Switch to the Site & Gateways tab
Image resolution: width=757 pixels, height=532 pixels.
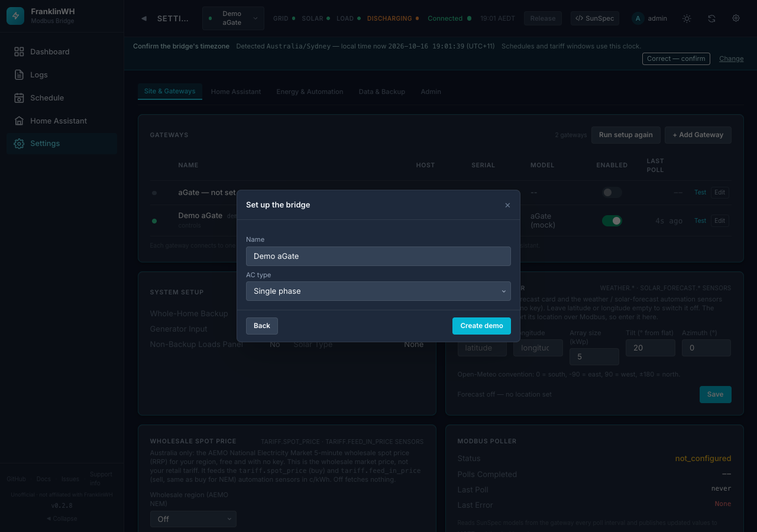(170, 91)
